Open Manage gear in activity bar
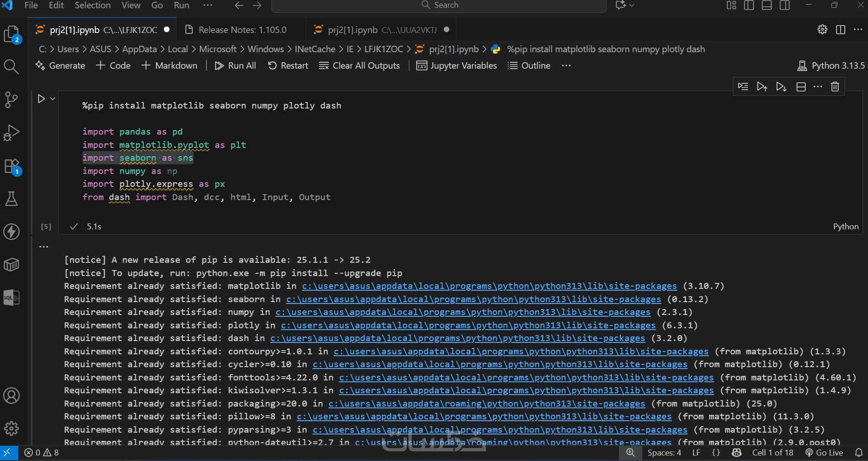The width and height of the screenshot is (868, 461). tap(11, 428)
